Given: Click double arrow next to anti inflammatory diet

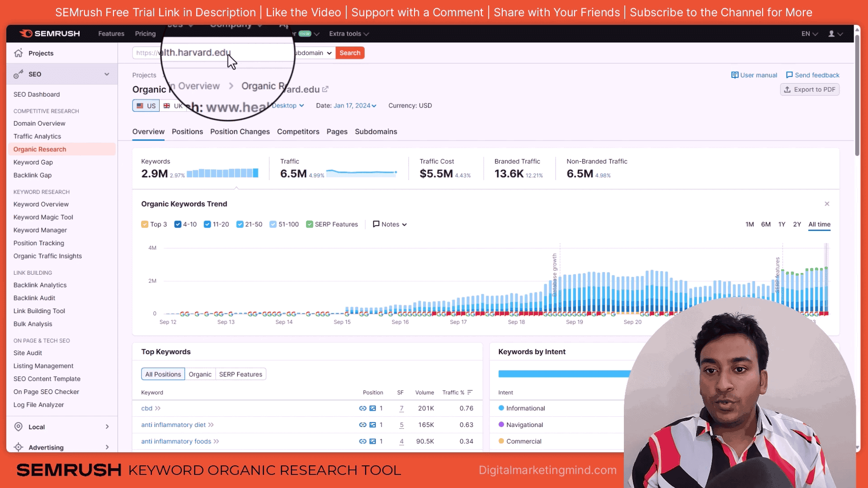Looking at the screenshot, I should [211, 425].
